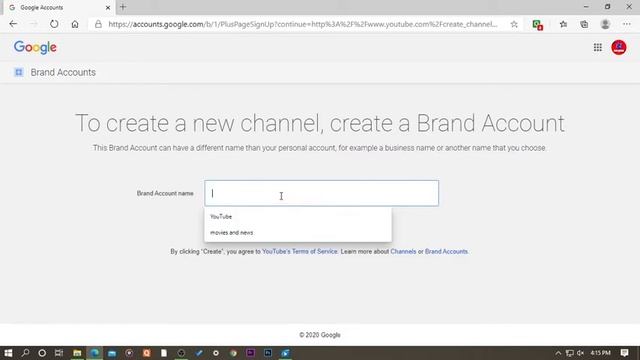The width and height of the screenshot is (640, 360).
Task: Open the Google apps grid
Action: [598, 47]
